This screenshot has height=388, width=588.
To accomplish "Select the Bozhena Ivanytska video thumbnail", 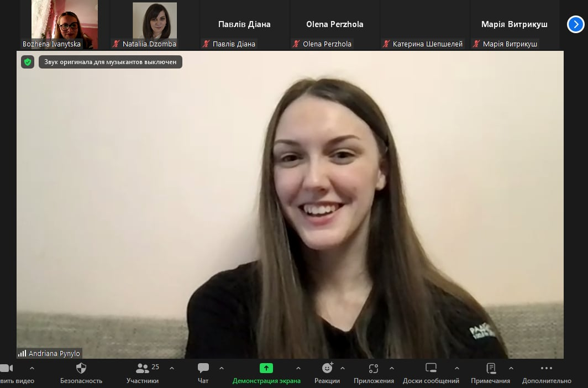I will (65, 25).
